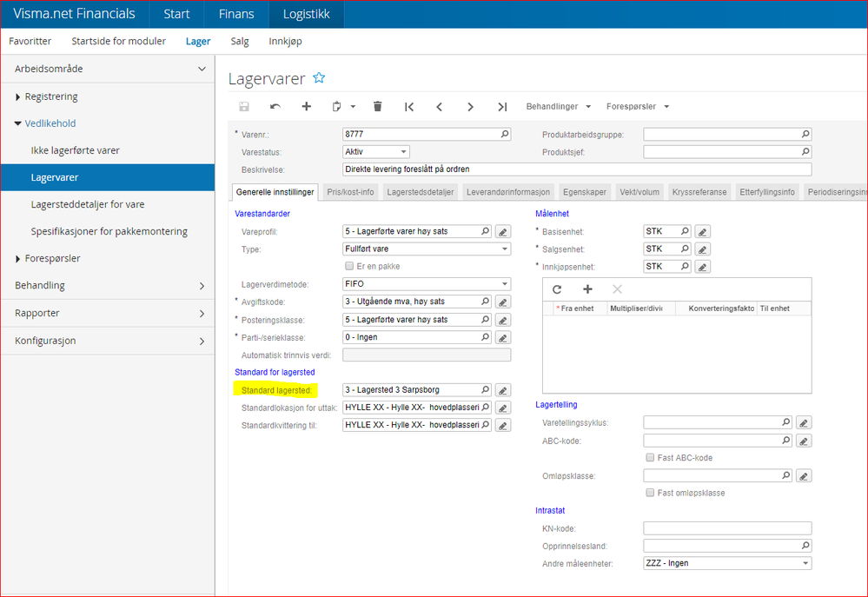This screenshot has width=868, height=597.
Task: Search using the Varenr. magnifier icon
Action: tap(504, 135)
